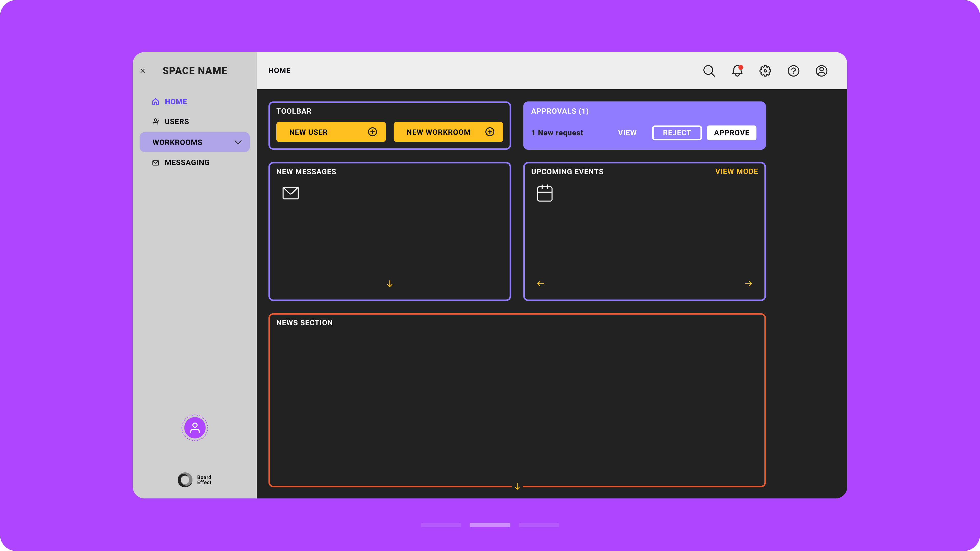
Task: Expand New Messages with down arrow
Action: click(389, 284)
